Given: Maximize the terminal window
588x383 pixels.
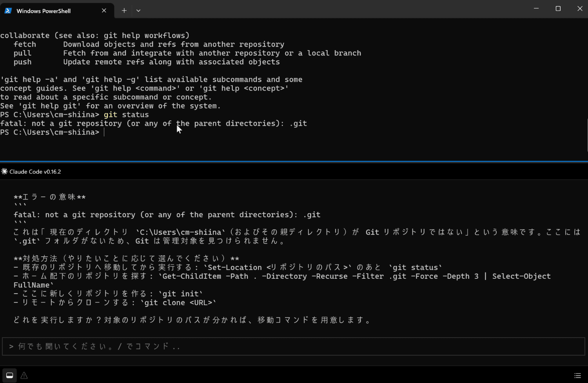Looking at the screenshot, I should 558,9.
